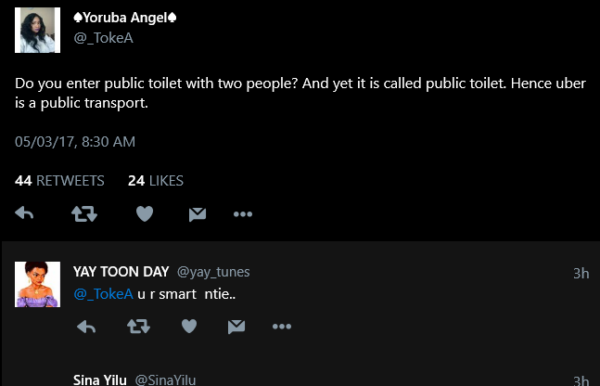Open the @_TokeA mention link

coord(103,294)
